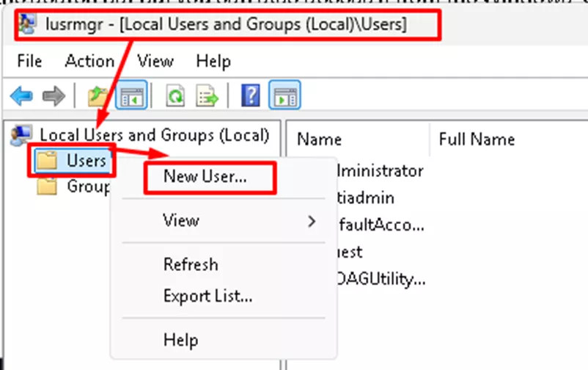Click the Forward arrow toolbar icon

pos(54,95)
